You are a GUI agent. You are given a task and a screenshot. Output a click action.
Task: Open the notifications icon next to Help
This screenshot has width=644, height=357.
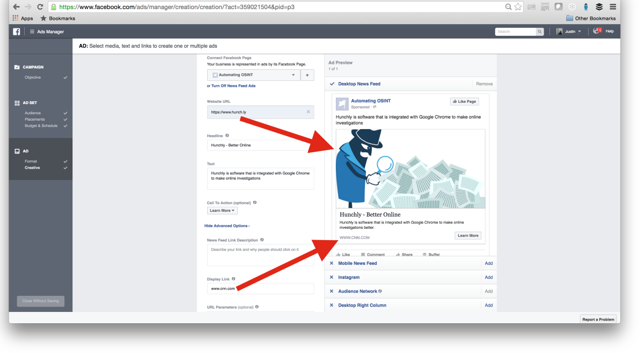coord(597,31)
